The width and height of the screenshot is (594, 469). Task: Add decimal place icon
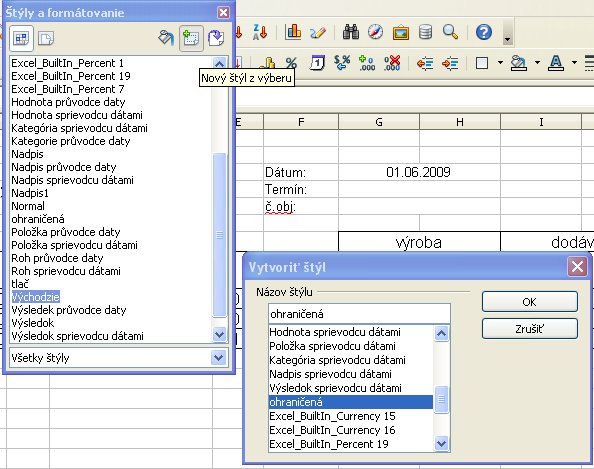click(367, 63)
